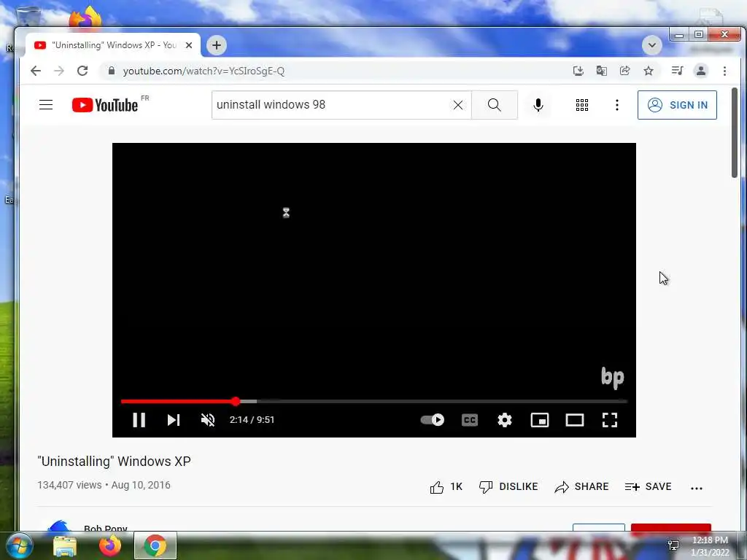
Task: Unmute the video audio
Action: (208, 419)
